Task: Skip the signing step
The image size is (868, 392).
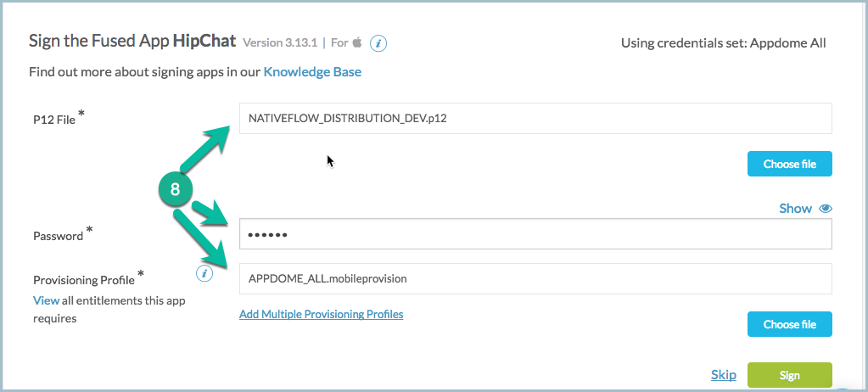Action: 724,375
